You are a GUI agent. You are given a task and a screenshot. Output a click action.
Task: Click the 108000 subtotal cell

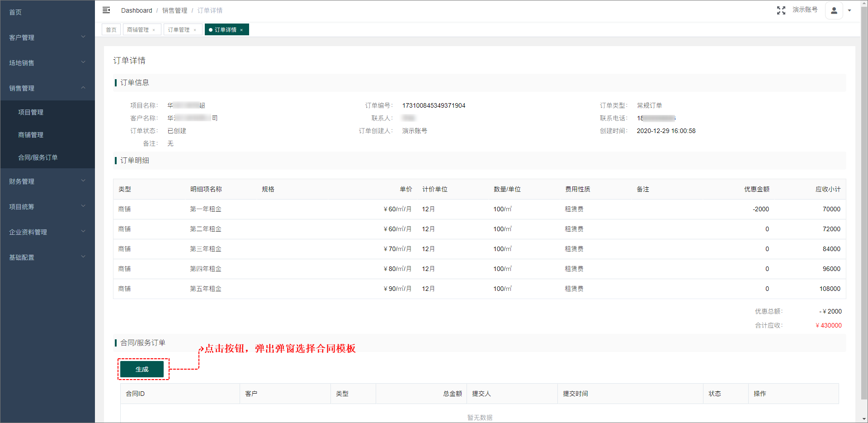(x=830, y=289)
